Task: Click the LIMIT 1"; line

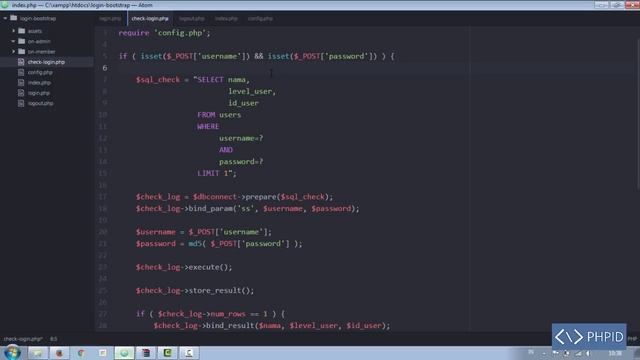Action: click(217, 173)
